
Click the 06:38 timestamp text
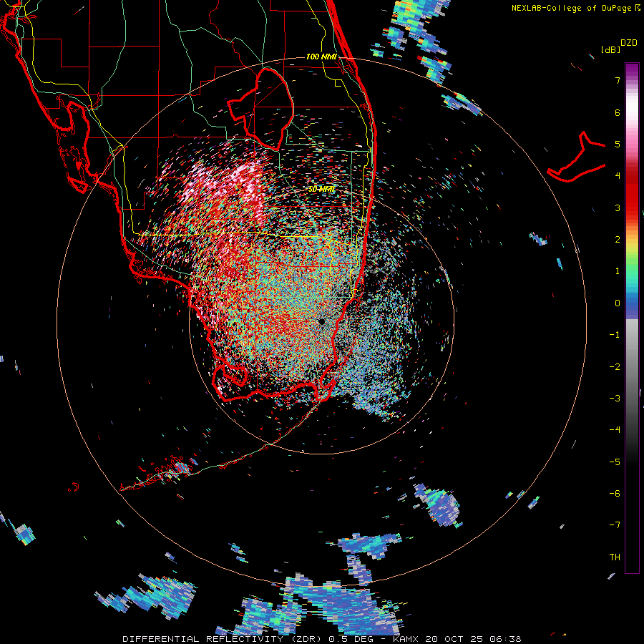(x=506, y=639)
